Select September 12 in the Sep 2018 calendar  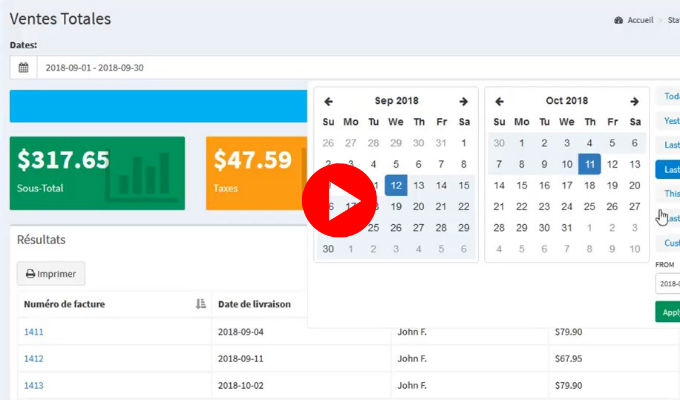click(396, 185)
